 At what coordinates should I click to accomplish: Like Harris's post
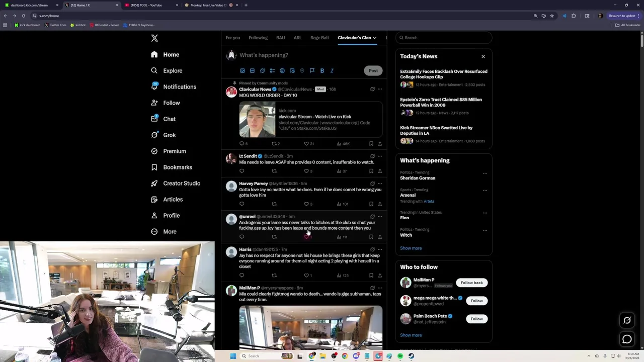[306, 276]
